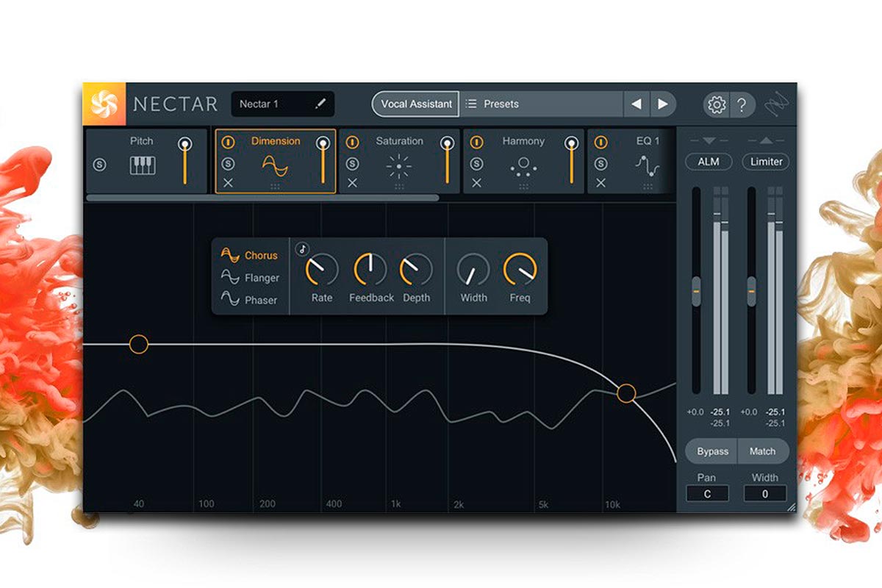
Task: Remove the Dimension module with X
Action: [x=228, y=183]
